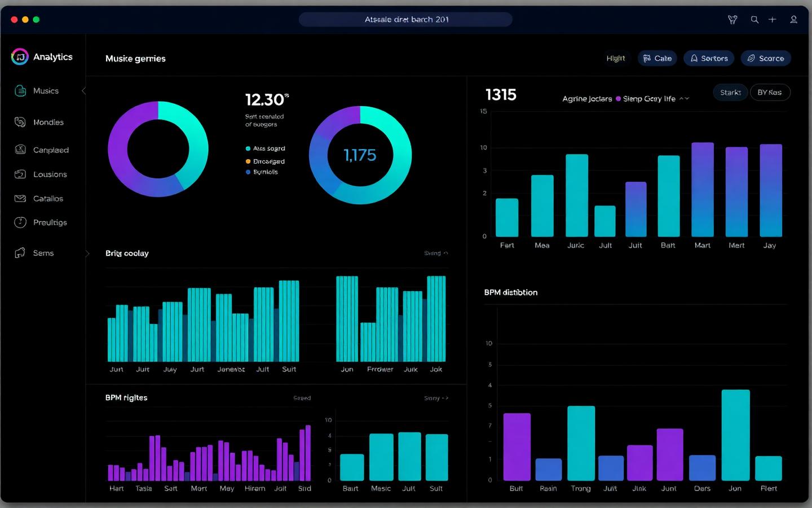This screenshot has height=508, width=812.
Task: Click the donut chart showing 1,175
Action: pyautogui.click(x=360, y=155)
